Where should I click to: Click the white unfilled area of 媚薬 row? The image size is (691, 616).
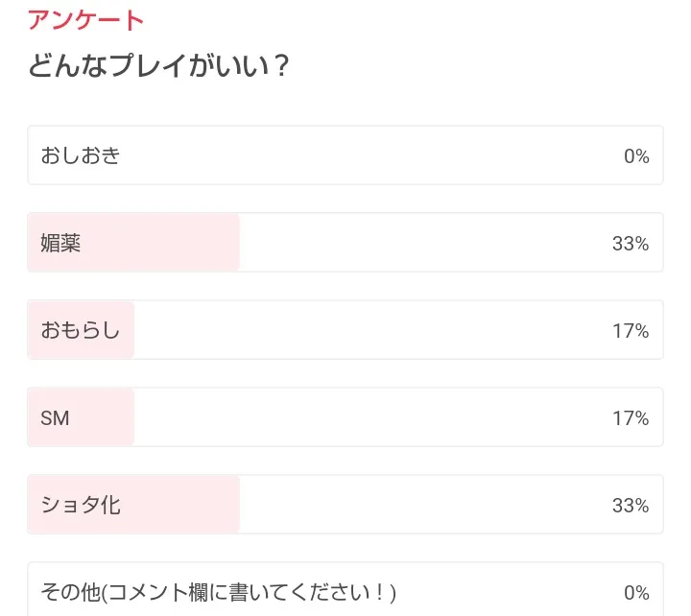[x=422, y=243]
